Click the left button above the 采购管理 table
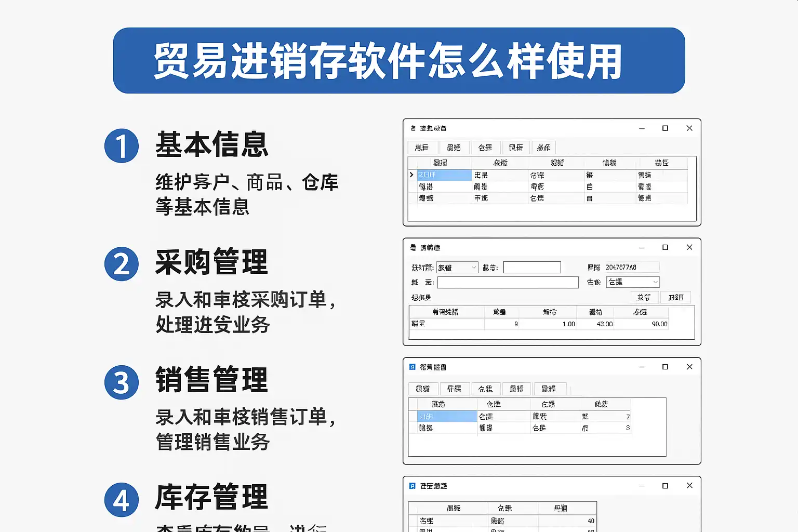This screenshot has height=532, width=798. (644, 297)
